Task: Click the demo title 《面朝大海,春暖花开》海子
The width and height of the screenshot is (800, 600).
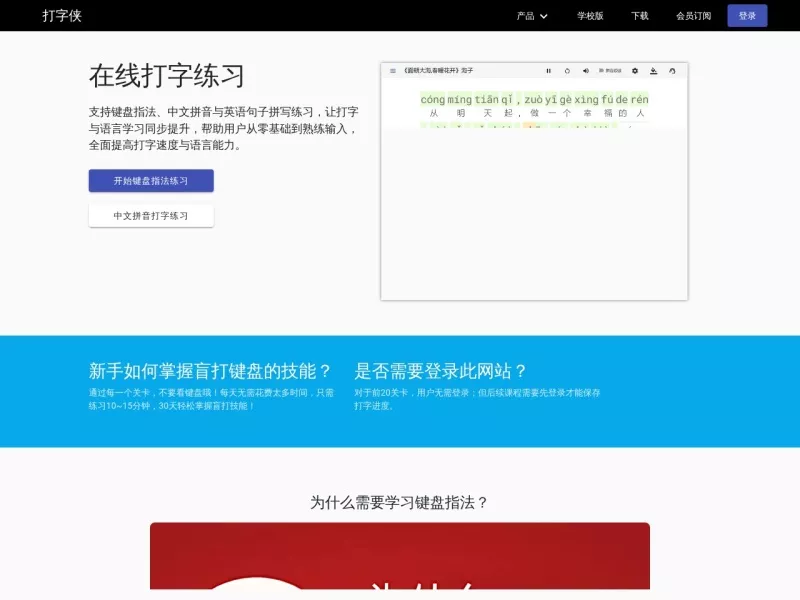Action: coord(438,71)
